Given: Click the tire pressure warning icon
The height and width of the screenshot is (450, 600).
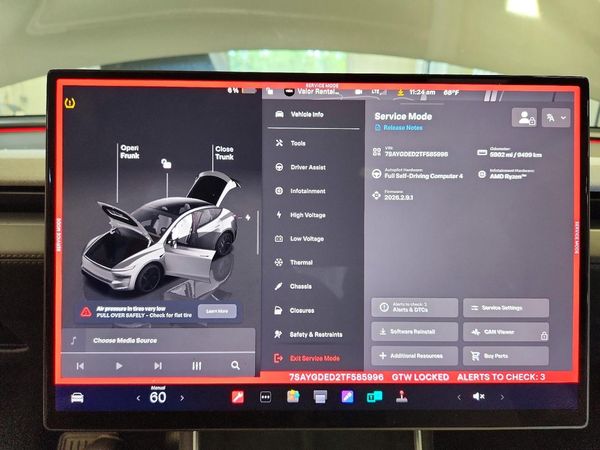Looking at the screenshot, I should pos(70,103).
